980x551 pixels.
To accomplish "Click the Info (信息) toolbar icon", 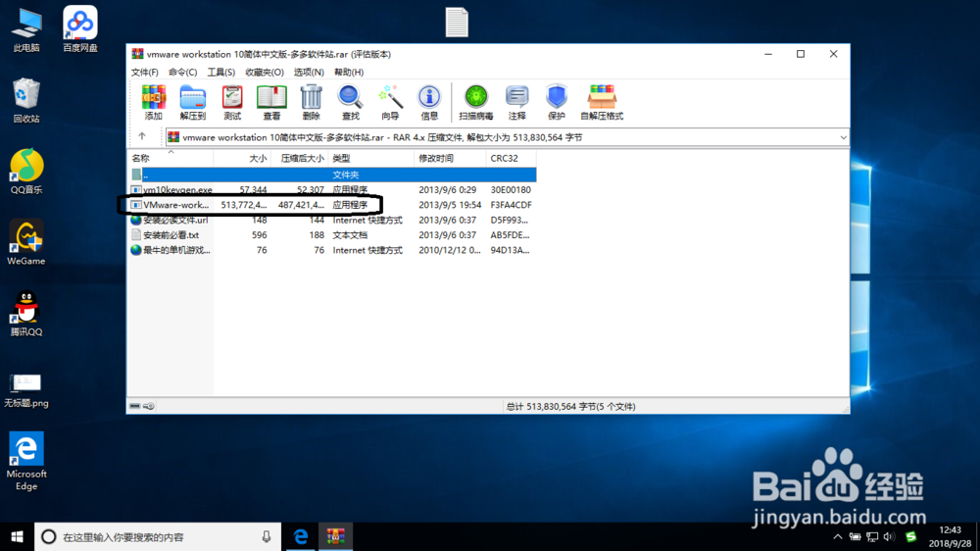I will pyautogui.click(x=429, y=103).
